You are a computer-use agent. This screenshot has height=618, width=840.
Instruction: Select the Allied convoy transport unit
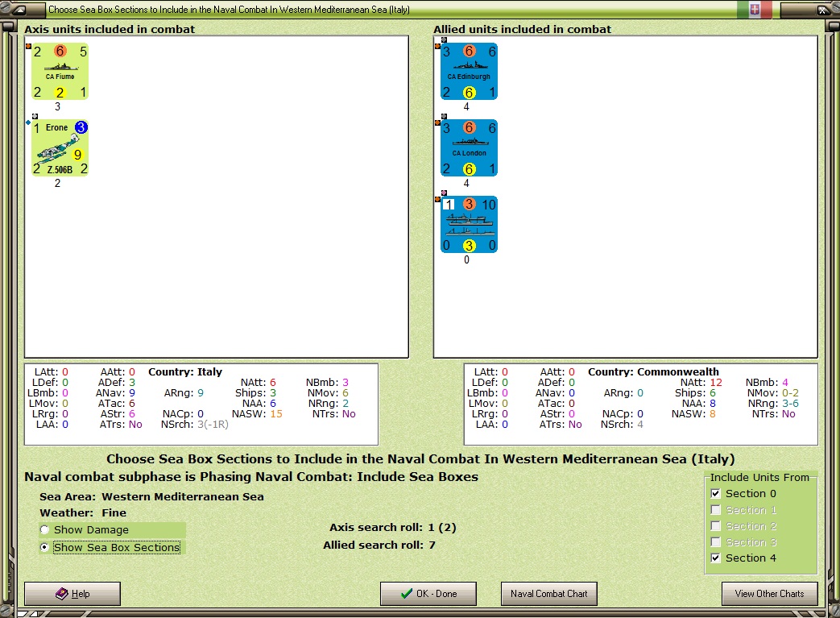(469, 225)
